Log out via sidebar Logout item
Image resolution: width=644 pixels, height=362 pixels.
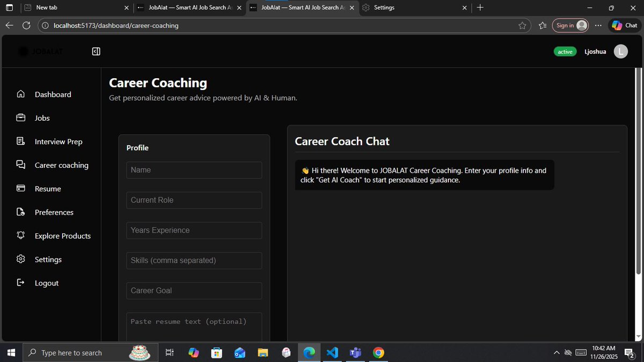coord(47,283)
